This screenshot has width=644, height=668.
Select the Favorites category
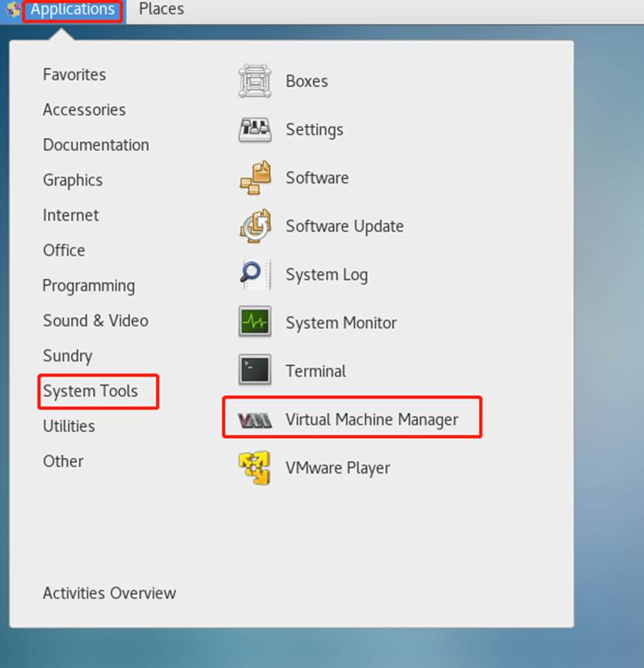pyautogui.click(x=74, y=74)
